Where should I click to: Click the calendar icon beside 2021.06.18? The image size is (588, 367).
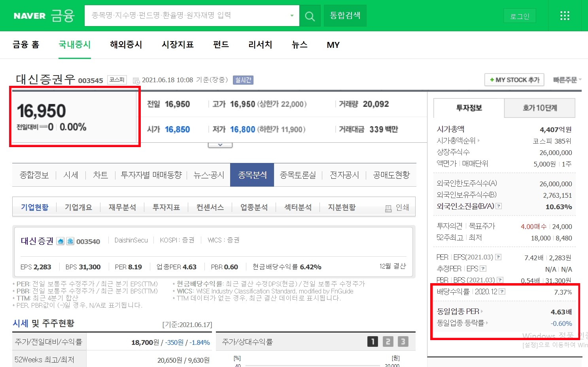[x=136, y=81]
